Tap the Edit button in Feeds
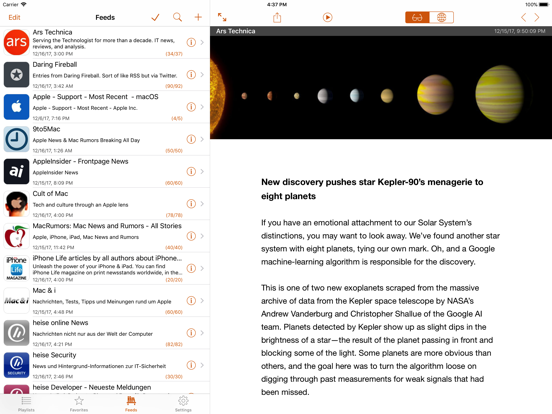This screenshot has width=552, height=414. [x=14, y=17]
